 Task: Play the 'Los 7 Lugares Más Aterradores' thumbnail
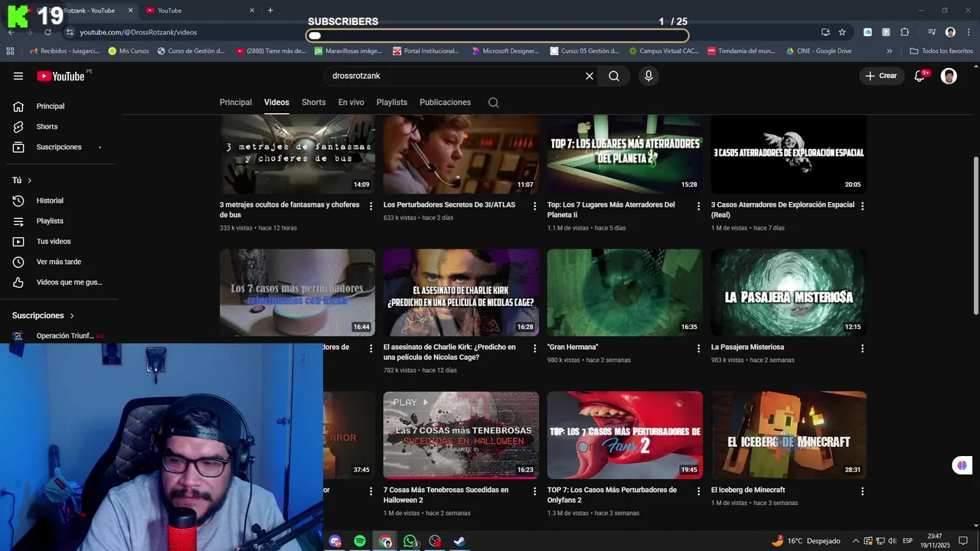click(625, 154)
